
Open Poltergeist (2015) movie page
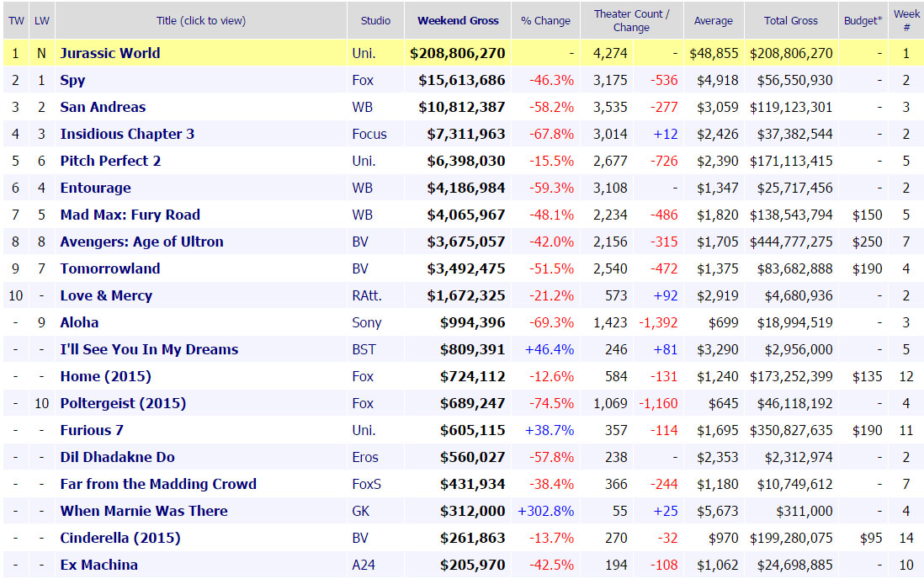click(123, 403)
